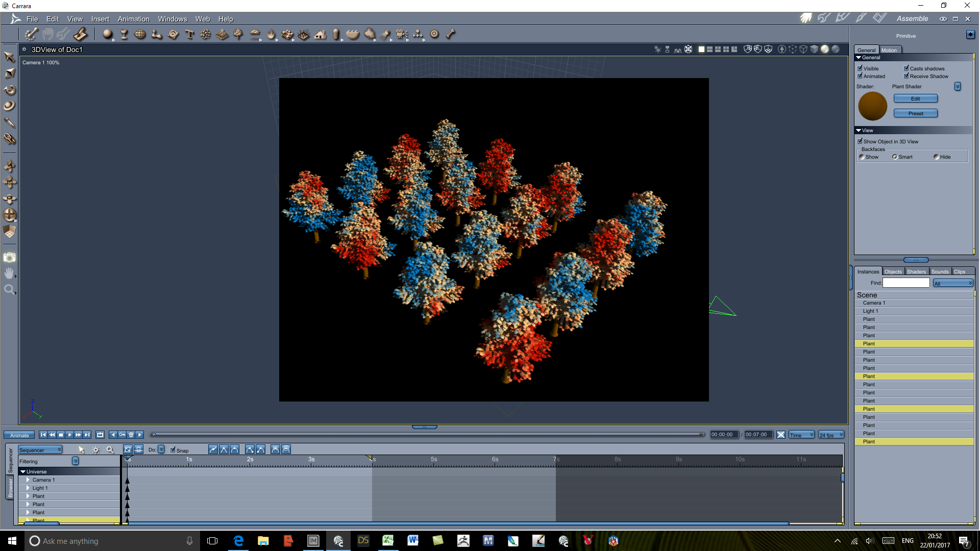Insert a sphere primitive from toolbar
Image resolution: width=980 pixels, height=551 pixels.
(x=107, y=34)
